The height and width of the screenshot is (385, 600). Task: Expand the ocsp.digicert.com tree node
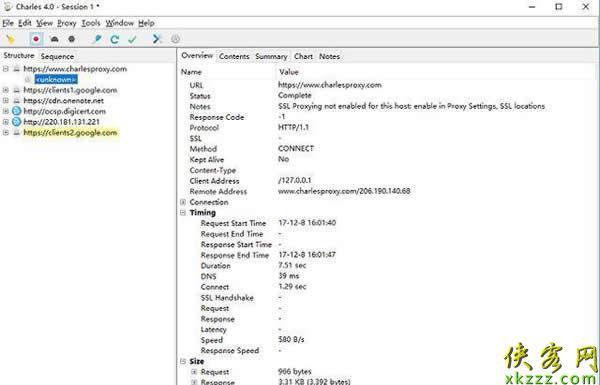click(x=6, y=111)
